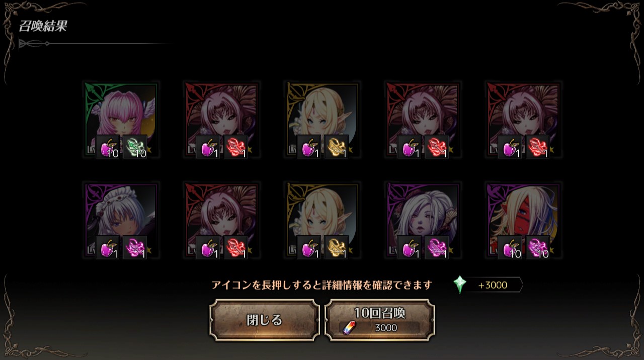Click the green crystal currency icon

pyautogui.click(x=460, y=285)
